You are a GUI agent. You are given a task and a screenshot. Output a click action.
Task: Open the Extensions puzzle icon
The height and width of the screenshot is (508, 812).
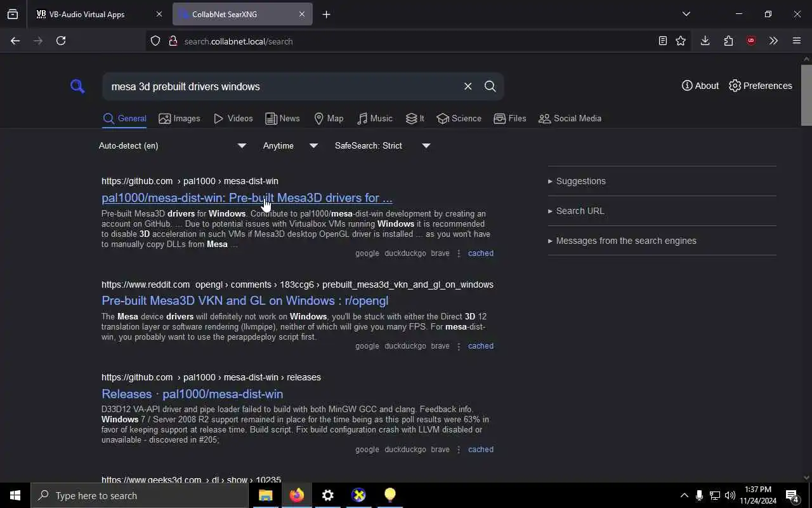tap(728, 41)
